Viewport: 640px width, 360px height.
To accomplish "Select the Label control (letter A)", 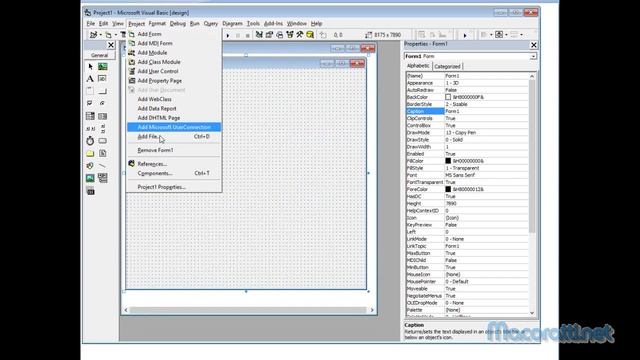I will click(90, 78).
